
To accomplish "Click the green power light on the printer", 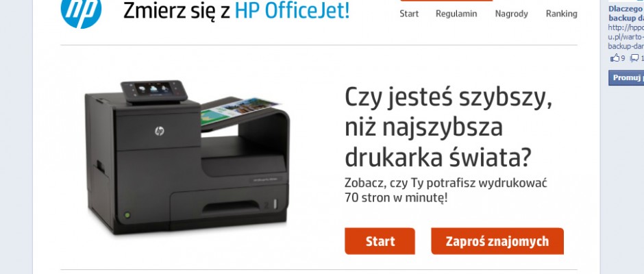I will (127, 215).
